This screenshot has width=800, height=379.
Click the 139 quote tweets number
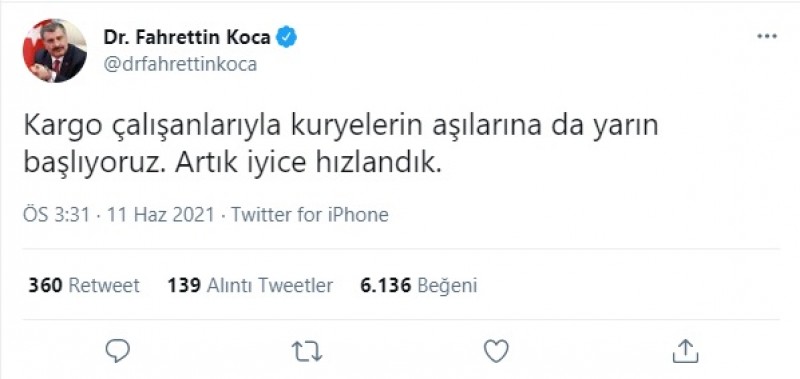pyautogui.click(x=184, y=285)
